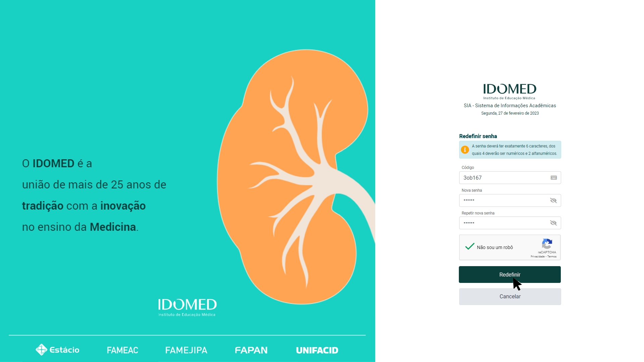The height and width of the screenshot is (362, 644).
Task: Focus the Código input field
Action: [510, 178]
